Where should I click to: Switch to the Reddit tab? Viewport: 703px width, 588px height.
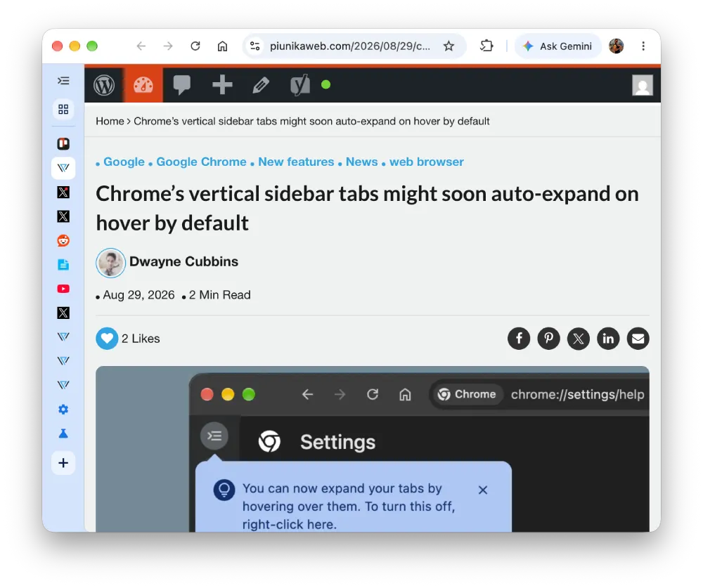click(x=63, y=241)
